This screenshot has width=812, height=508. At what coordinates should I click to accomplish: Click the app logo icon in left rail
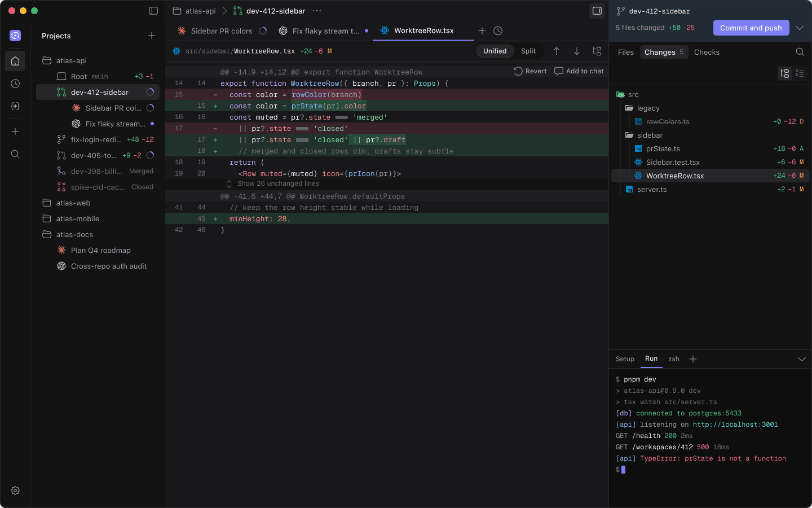click(15, 36)
